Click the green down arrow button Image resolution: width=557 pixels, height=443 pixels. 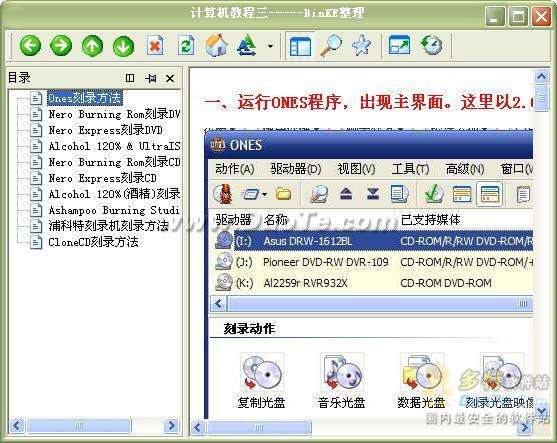[123, 46]
